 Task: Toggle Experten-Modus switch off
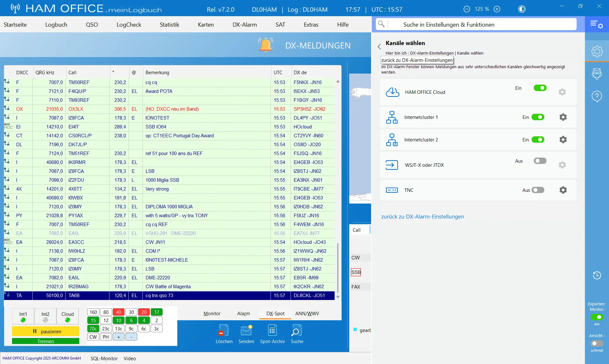(597, 317)
